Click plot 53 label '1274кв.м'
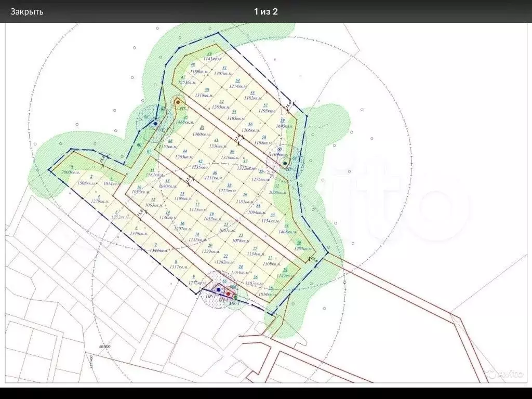 coord(238,86)
